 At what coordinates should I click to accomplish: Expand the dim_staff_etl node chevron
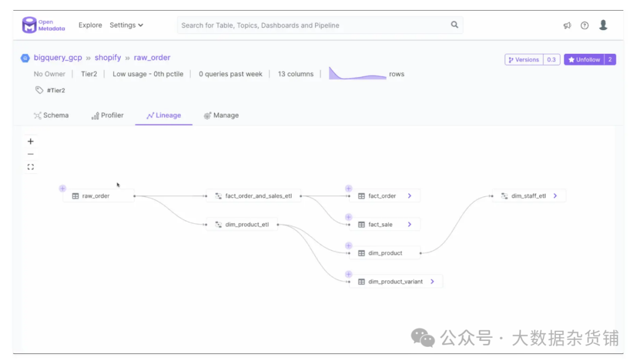(555, 196)
